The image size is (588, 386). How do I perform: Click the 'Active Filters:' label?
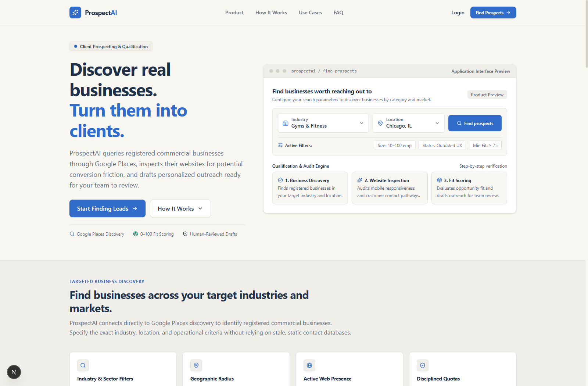pos(298,145)
